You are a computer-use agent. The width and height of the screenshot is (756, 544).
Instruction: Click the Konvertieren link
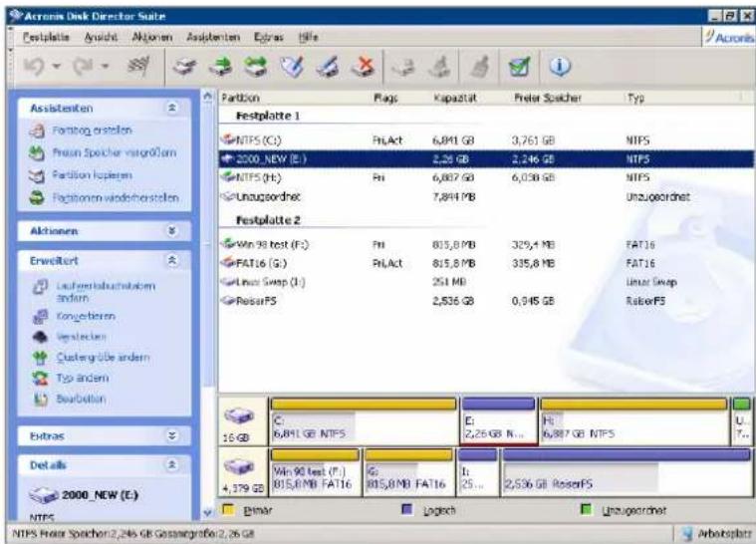[x=86, y=317]
